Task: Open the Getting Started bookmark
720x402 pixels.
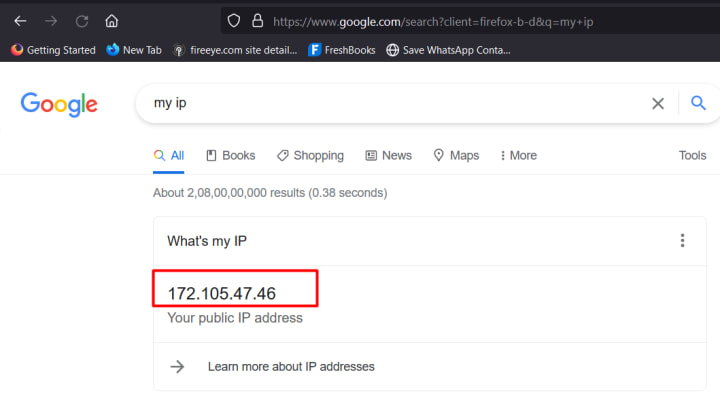Action: pos(53,50)
